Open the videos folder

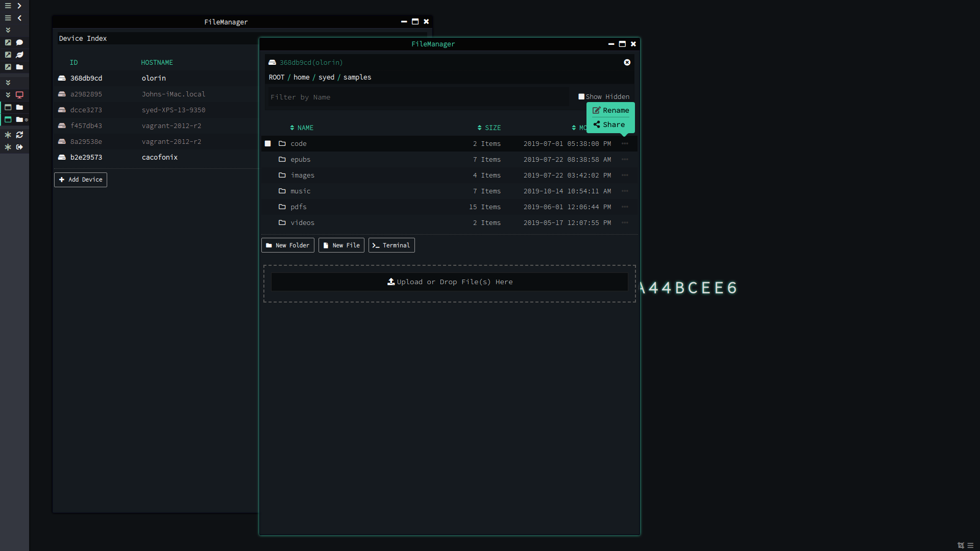coord(302,222)
